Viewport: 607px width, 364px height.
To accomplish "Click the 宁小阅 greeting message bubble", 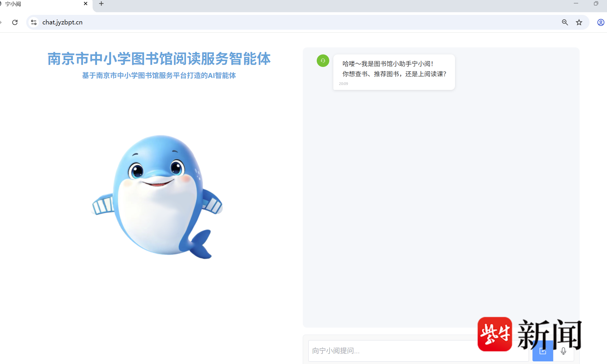I will [x=394, y=69].
